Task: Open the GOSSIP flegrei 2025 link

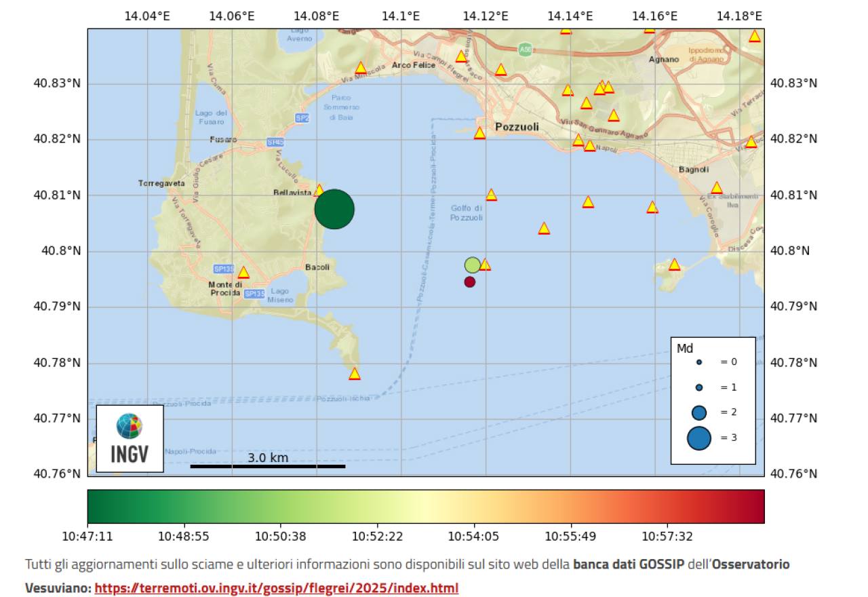Action: [276, 588]
